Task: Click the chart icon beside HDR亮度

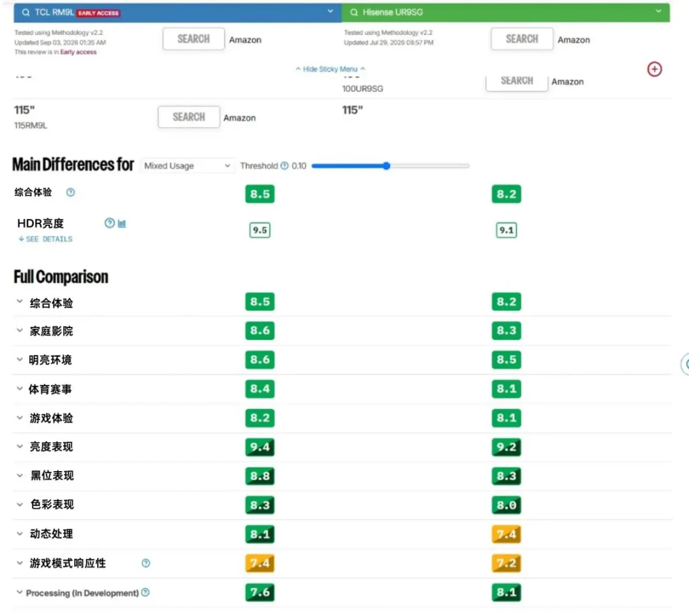Action: [x=122, y=223]
